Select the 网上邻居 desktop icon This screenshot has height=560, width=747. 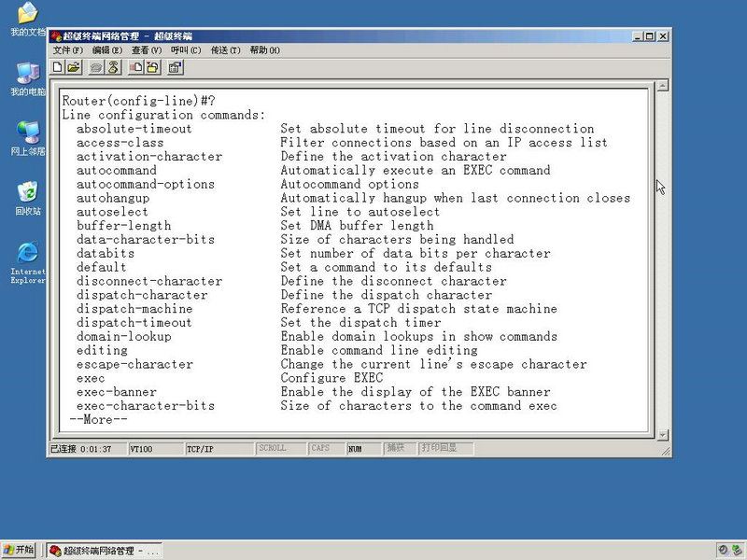(x=28, y=138)
